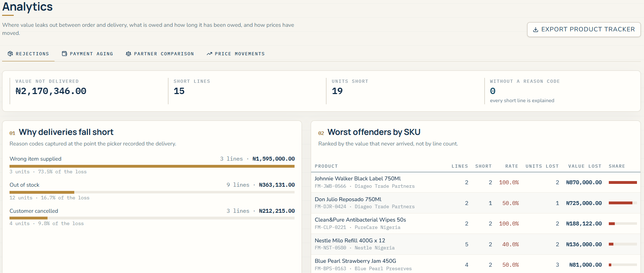Sort by the LINES column header

460,166
